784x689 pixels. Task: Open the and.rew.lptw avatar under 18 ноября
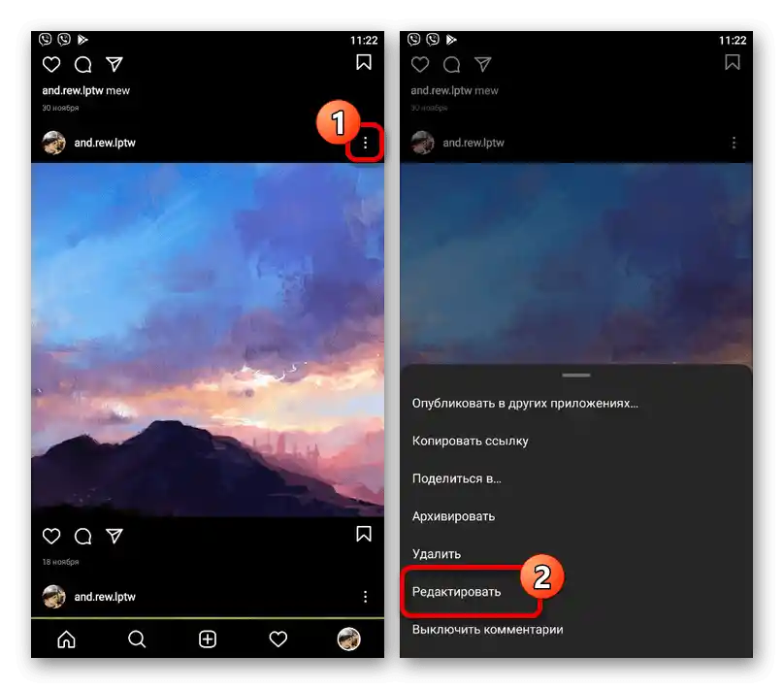53,597
